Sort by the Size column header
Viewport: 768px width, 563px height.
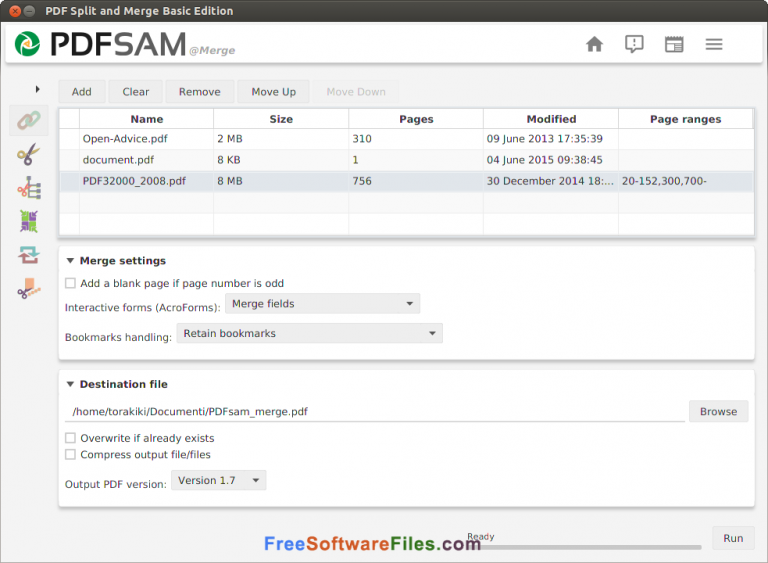[x=281, y=119]
